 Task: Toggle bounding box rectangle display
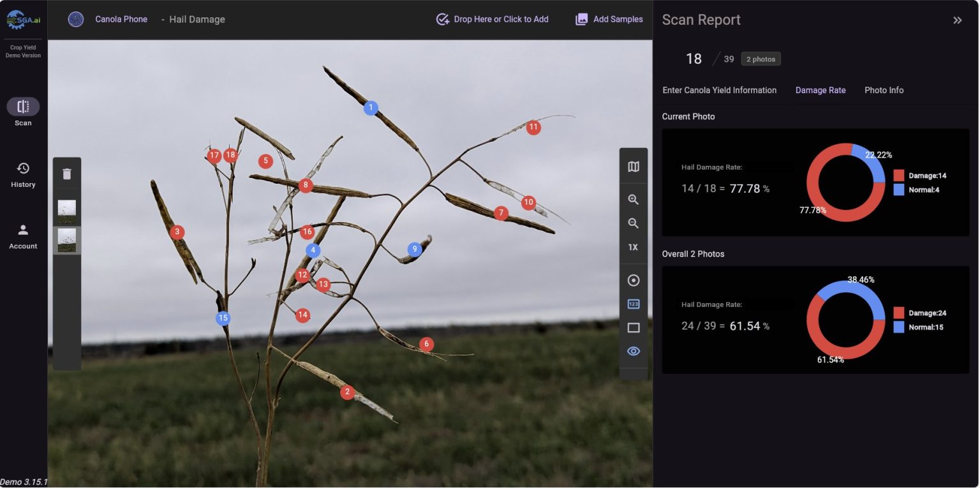click(633, 328)
